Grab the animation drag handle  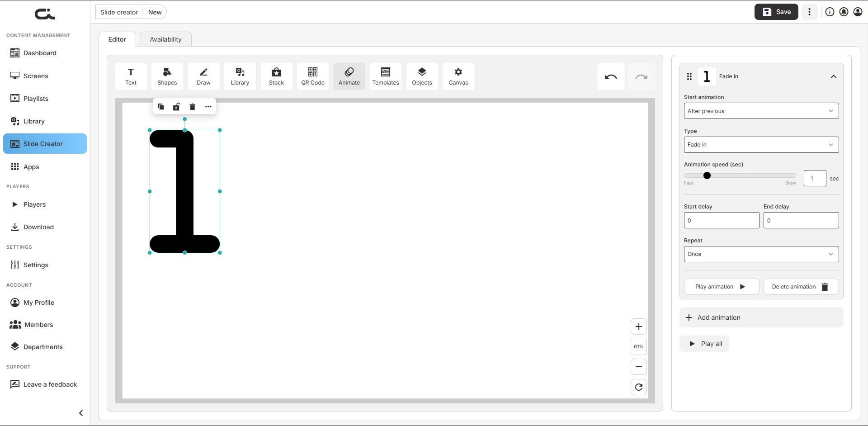689,76
